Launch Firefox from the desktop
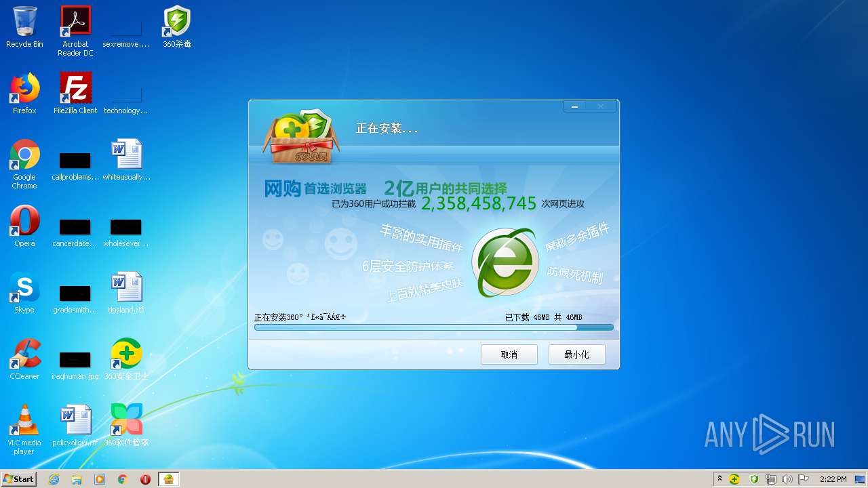Screen dimensions: 868x488 click(24, 94)
